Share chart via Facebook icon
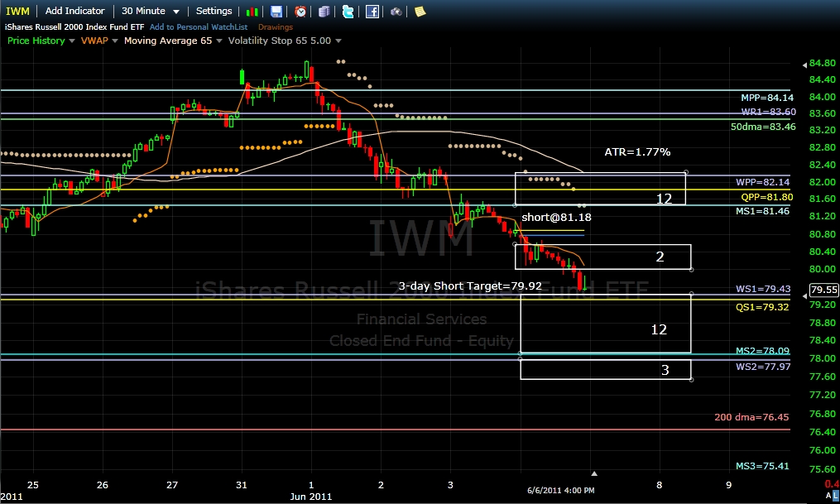This screenshot has width=840, height=504. coord(372,12)
